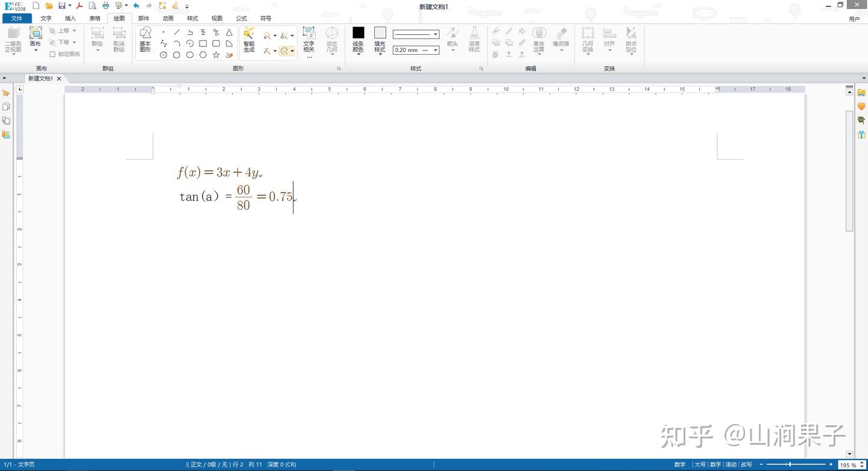868x471 pixels.
Task: Click the 智能生成 smart generate wand
Action: tap(249, 40)
